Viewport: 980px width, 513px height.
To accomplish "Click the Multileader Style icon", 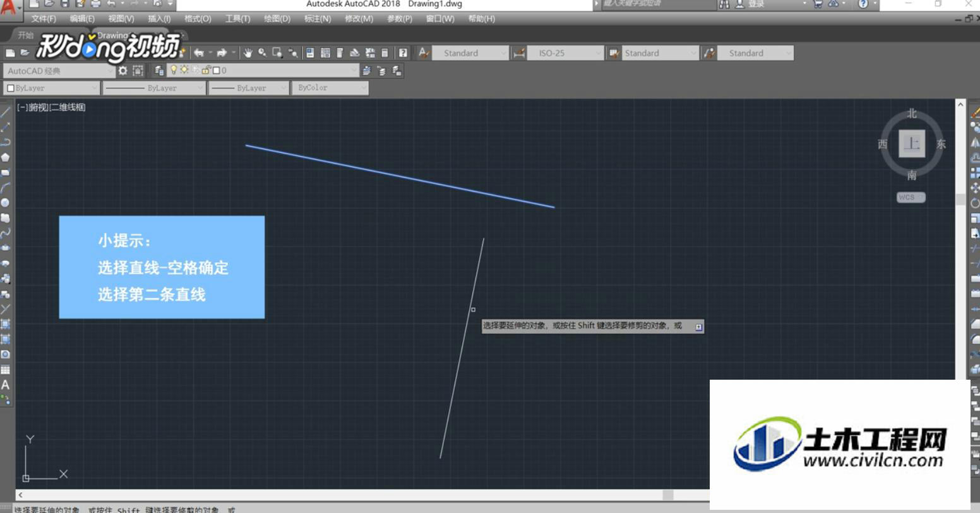I will coord(710,53).
